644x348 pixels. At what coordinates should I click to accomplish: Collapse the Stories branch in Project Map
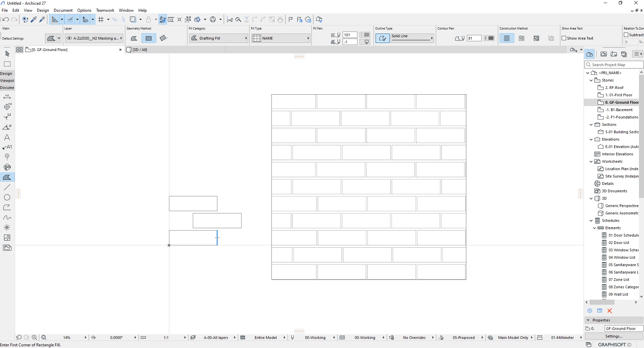click(592, 80)
